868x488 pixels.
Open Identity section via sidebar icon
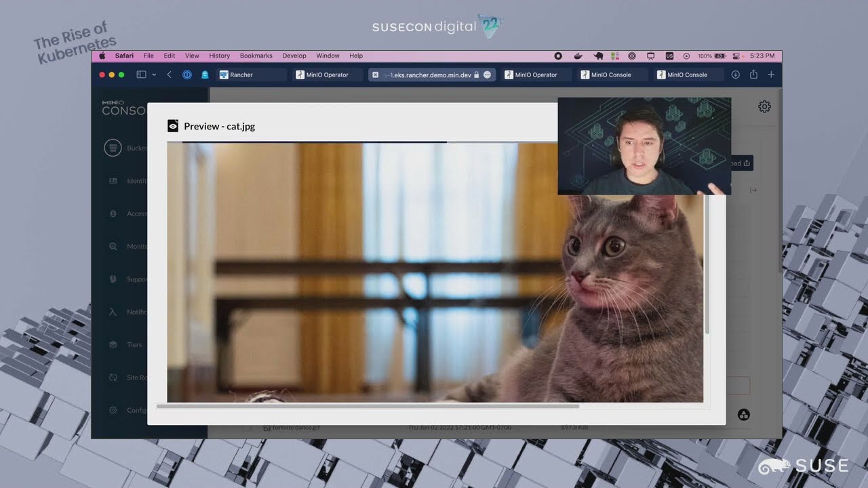click(113, 181)
